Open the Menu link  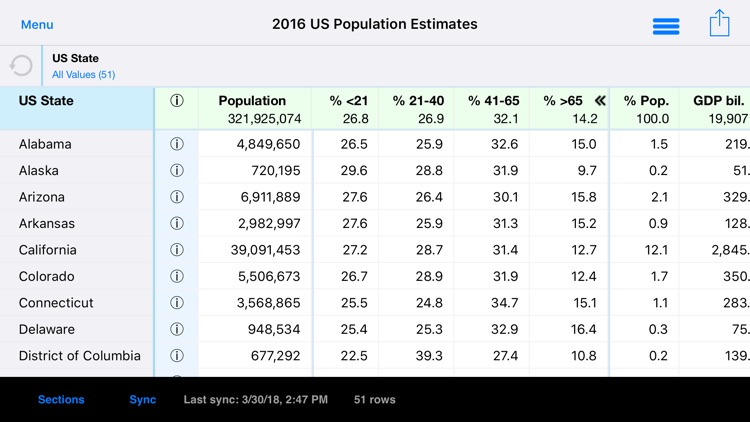pyautogui.click(x=37, y=25)
